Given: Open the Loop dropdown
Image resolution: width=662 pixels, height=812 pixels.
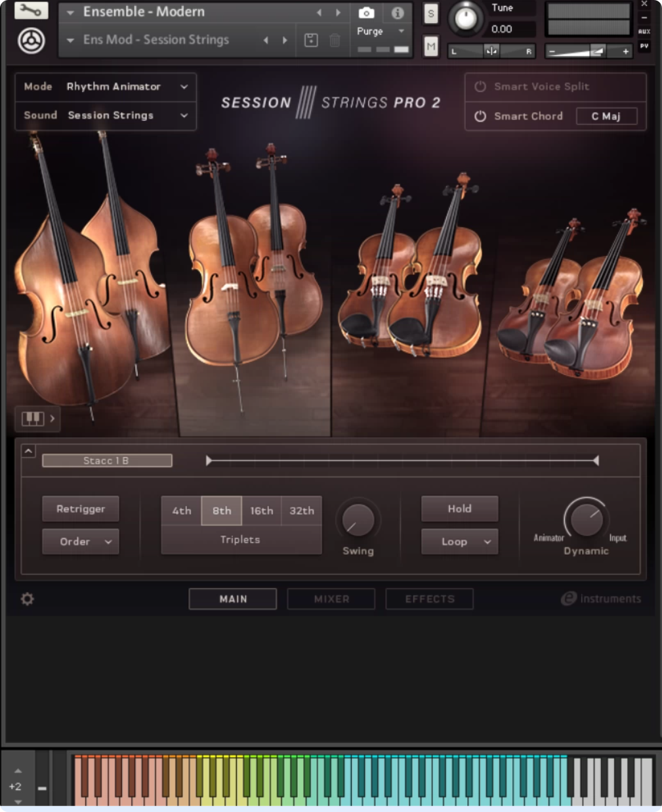Looking at the screenshot, I should point(460,542).
